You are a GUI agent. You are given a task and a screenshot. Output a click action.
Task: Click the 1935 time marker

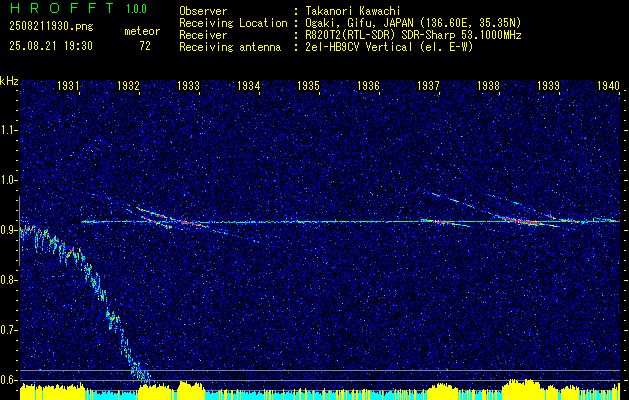click(308, 86)
